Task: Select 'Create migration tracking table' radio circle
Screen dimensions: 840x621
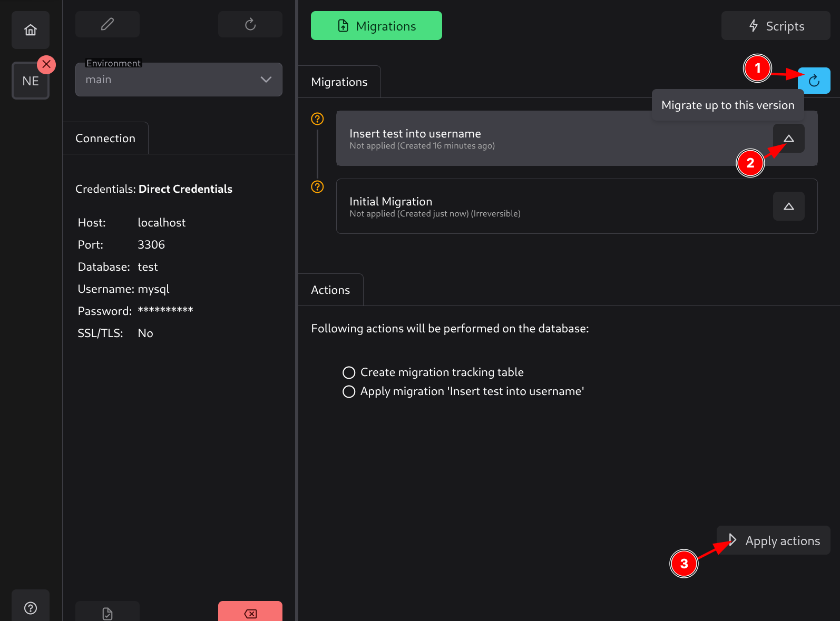Action: pos(349,373)
